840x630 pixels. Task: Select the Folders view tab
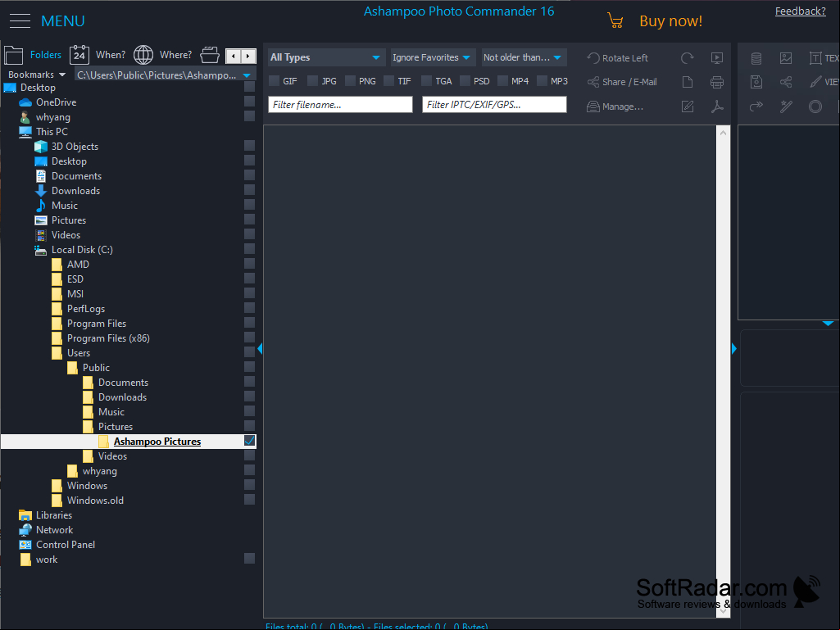(x=34, y=55)
